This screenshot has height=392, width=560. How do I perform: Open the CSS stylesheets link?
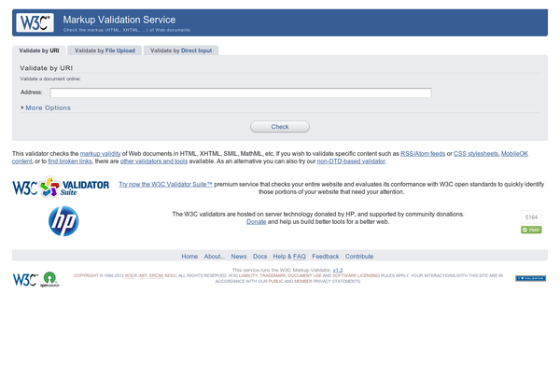click(x=476, y=153)
